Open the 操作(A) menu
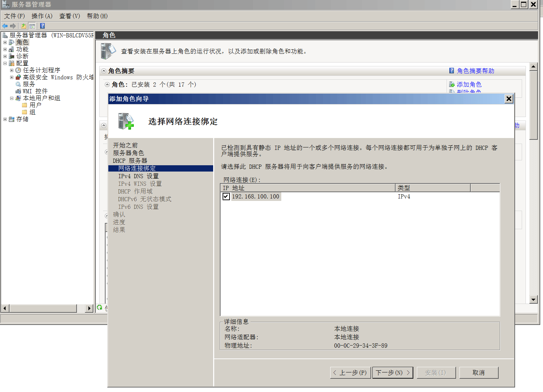Screen dimensions: 543x392 [42, 16]
